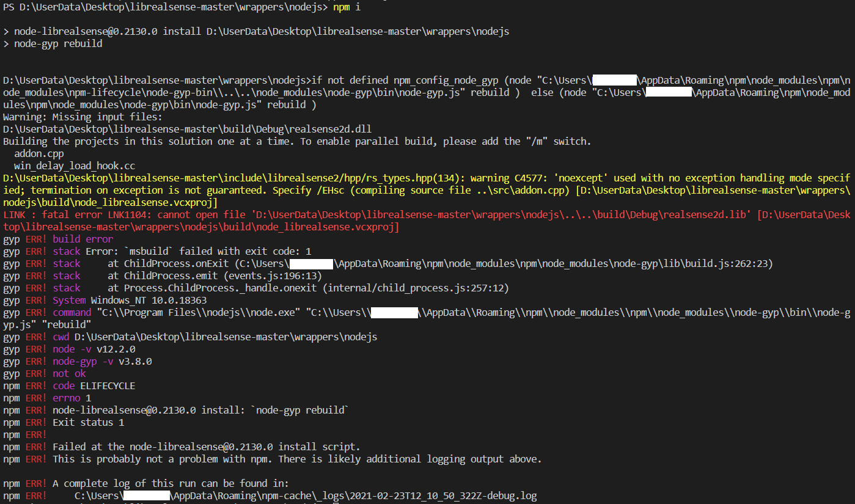This screenshot has width=855, height=504.
Task: Click the redacted username box in log path
Action: (147, 495)
